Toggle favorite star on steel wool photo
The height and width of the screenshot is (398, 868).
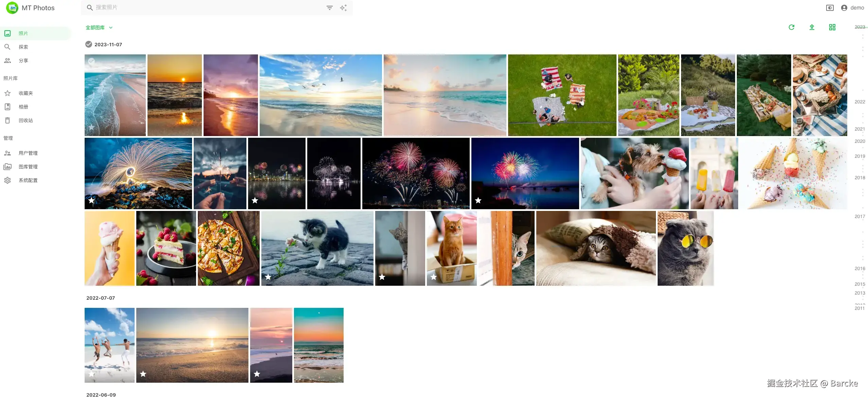click(x=91, y=200)
